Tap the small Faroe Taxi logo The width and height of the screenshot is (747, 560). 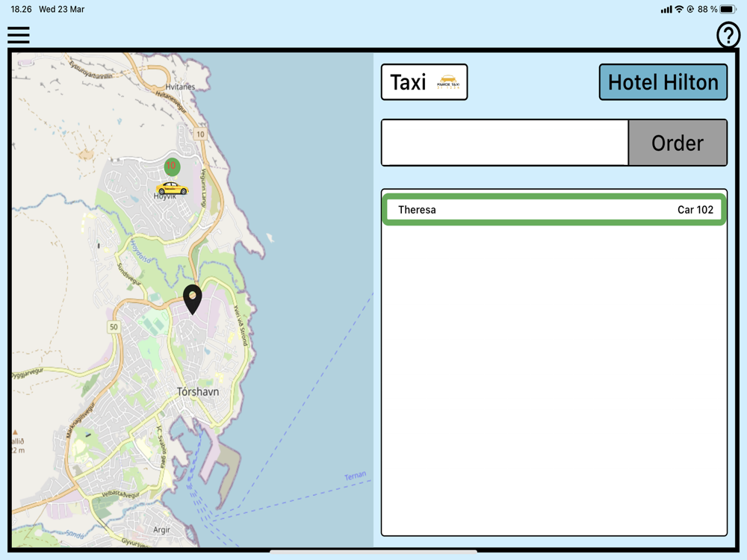(448, 82)
